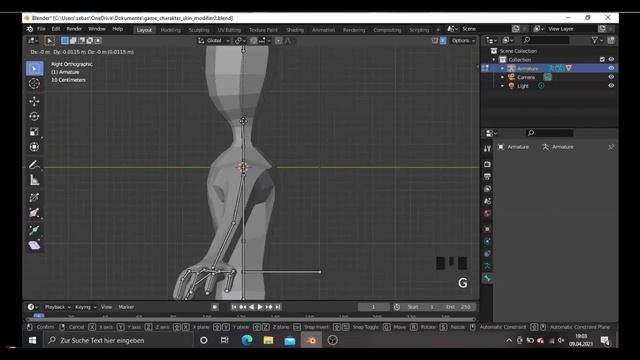Viewport: 640px width, 360px height.
Task: Open Output properties tab
Action: pos(487,176)
